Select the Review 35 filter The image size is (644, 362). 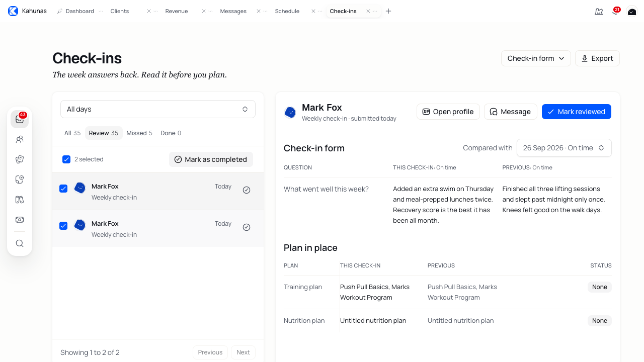tap(104, 133)
